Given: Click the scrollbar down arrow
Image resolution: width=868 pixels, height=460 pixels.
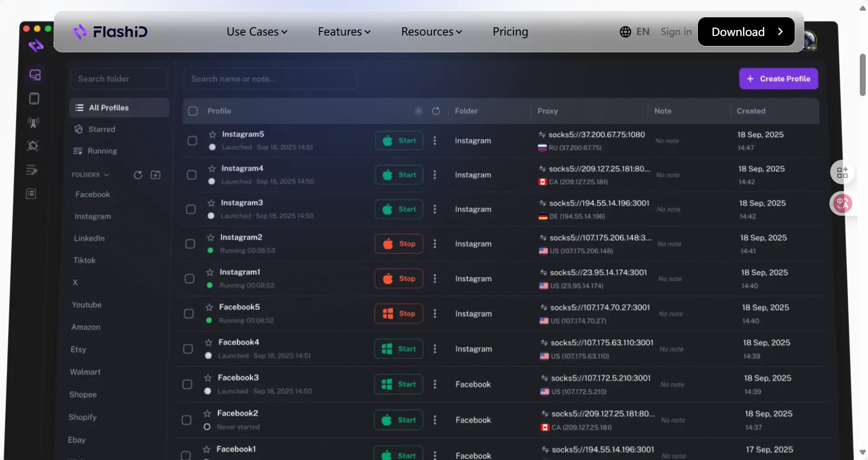Looking at the screenshot, I should 863,452.
